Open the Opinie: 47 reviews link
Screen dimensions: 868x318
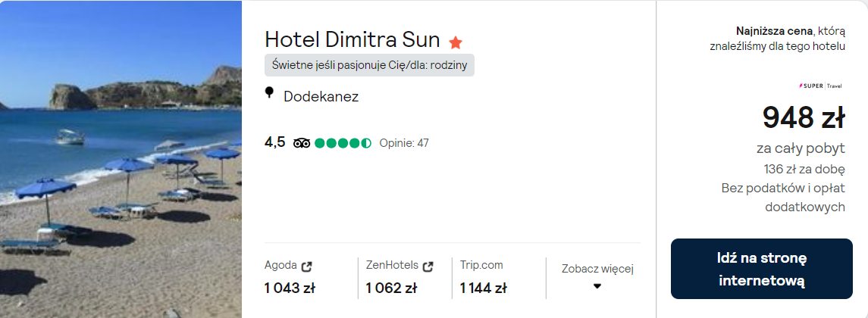click(x=404, y=142)
